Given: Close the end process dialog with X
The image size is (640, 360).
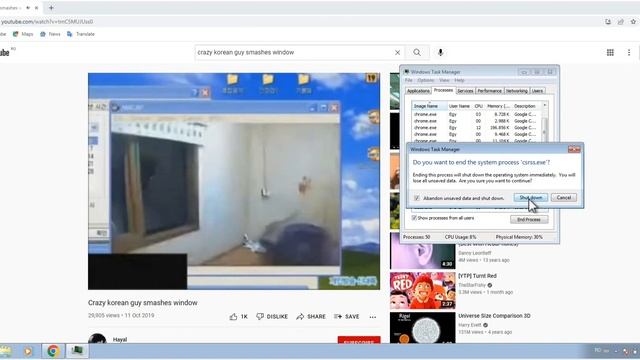Looking at the screenshot, I should 574,149.
